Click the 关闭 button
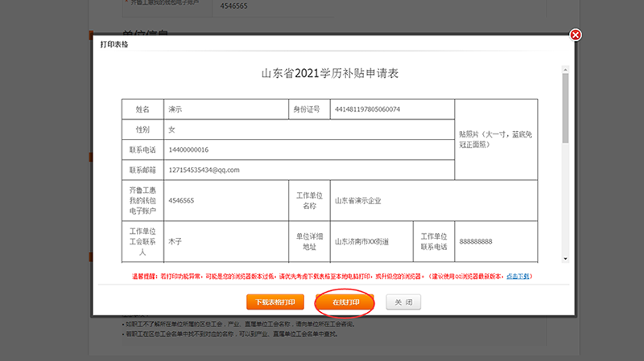This screenshot has width=644, height=361. pyautogui.click(x=403, y=302)
